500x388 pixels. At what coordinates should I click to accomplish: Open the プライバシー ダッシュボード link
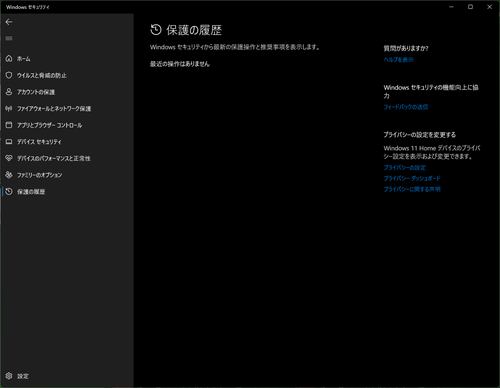tap(412, 178)
